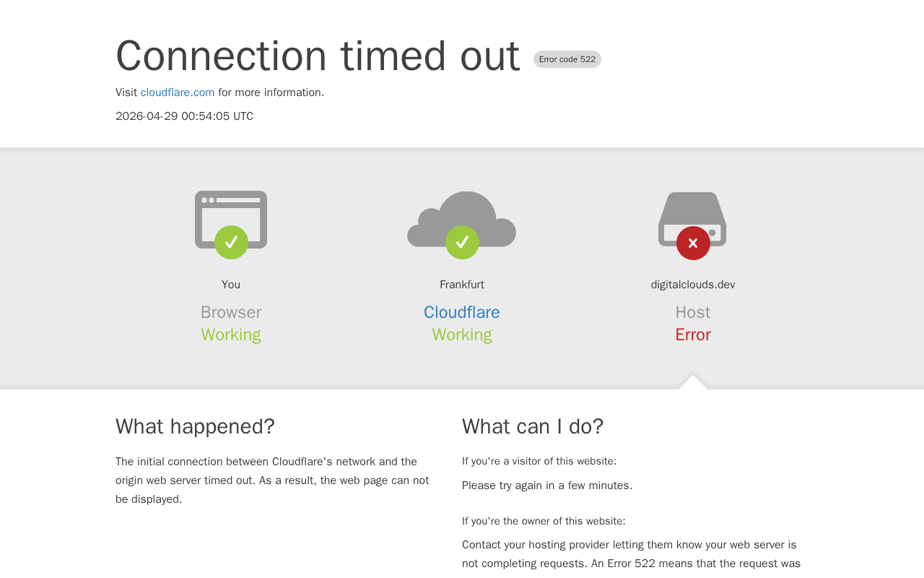Click "Please try again in a few minutes" text
The width and height of the screenshot is (924, 578).
click(x=547, y=486)
